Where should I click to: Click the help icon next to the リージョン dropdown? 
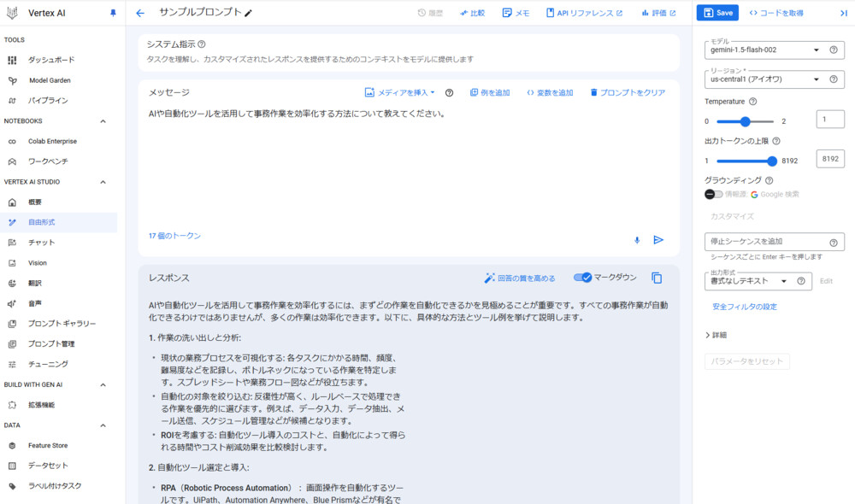pos(834,79)
